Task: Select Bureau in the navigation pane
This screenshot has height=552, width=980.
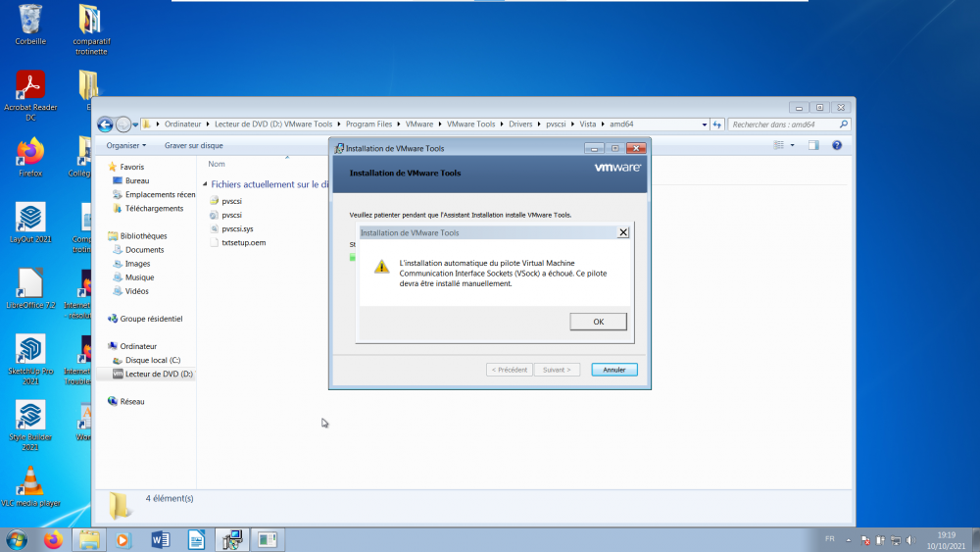Action: pyautogui.click(x=130, y=180)
